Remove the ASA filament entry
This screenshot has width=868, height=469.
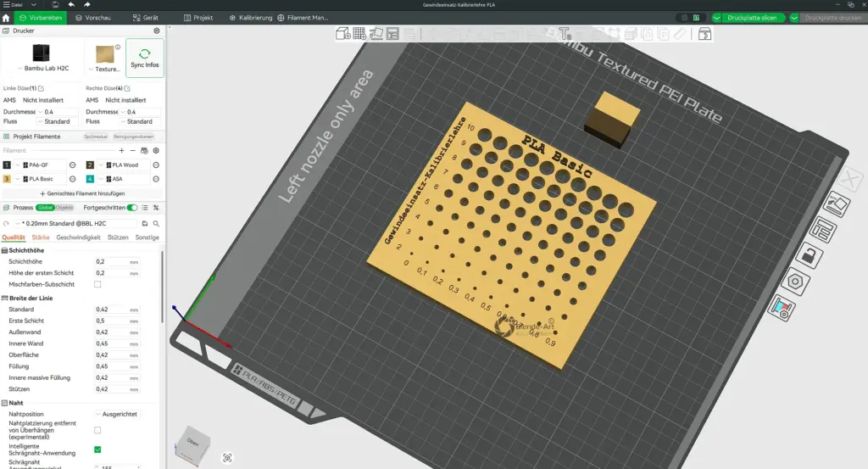click(156, 179)
